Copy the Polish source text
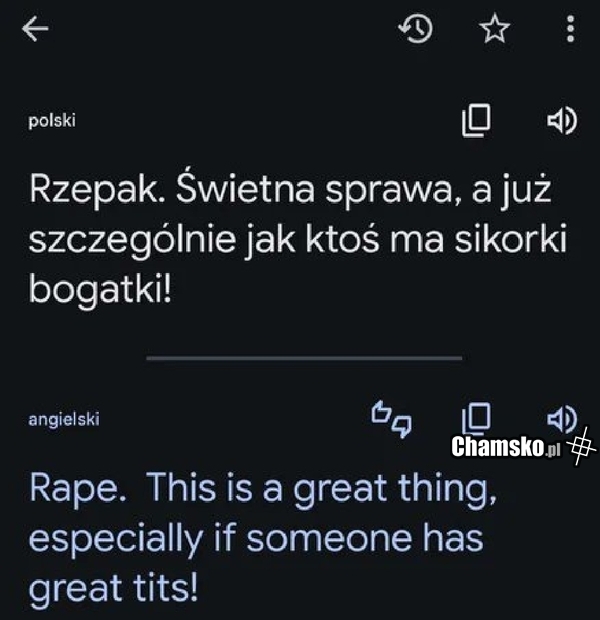 tap(476, 121)
